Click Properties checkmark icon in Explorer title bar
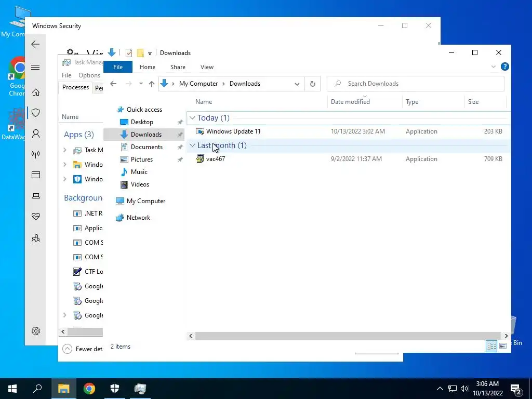 (129, 53)
